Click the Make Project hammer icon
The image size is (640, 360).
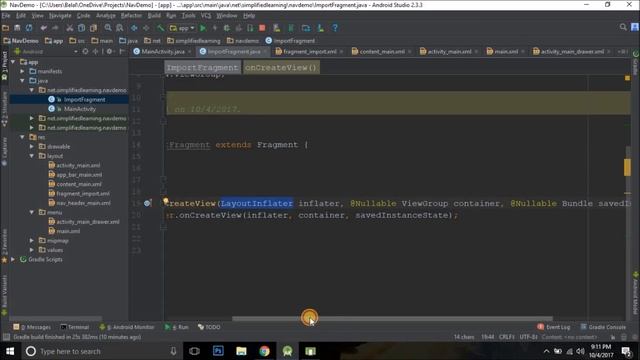[x=161, y=28]
